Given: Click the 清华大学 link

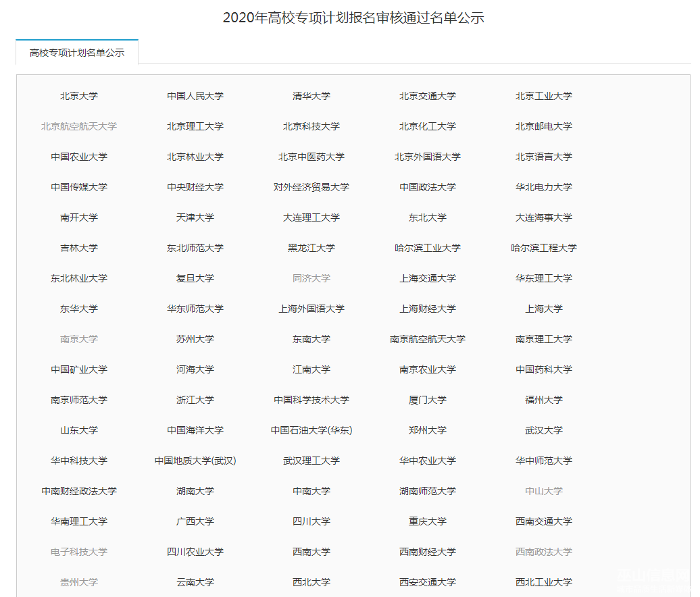Looking at the screenshot, I should [x=311, y=96].
